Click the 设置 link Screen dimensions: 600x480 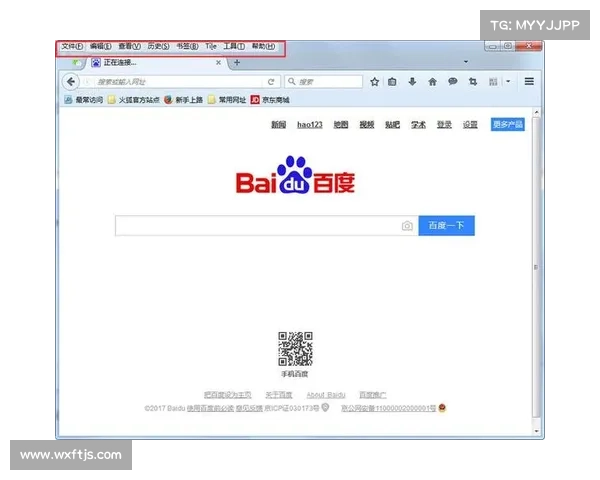[x=470, y=125]
